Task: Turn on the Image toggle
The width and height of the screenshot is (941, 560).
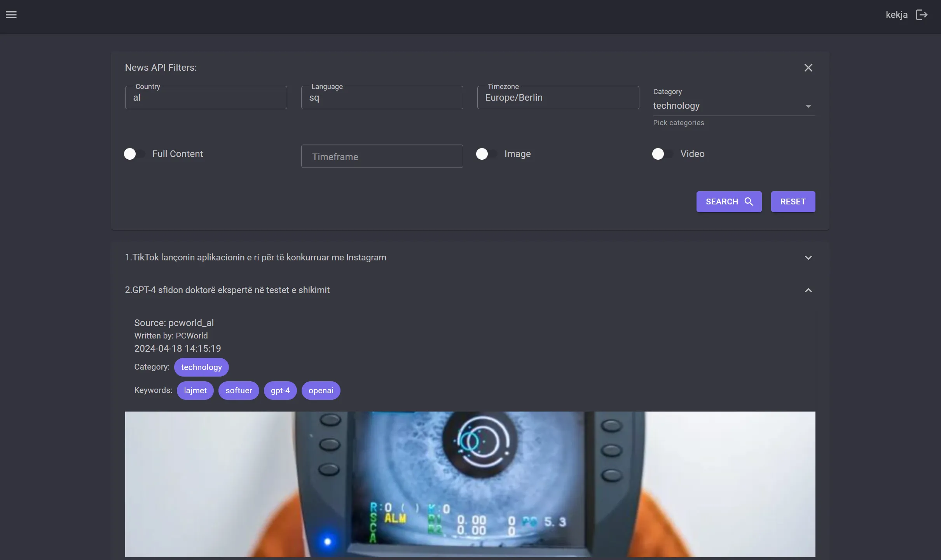Action: [483, 154]
